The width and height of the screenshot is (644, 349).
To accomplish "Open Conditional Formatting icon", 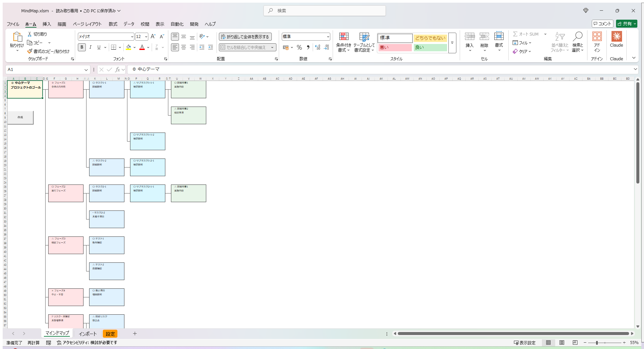I will click(x=344, y=37).
